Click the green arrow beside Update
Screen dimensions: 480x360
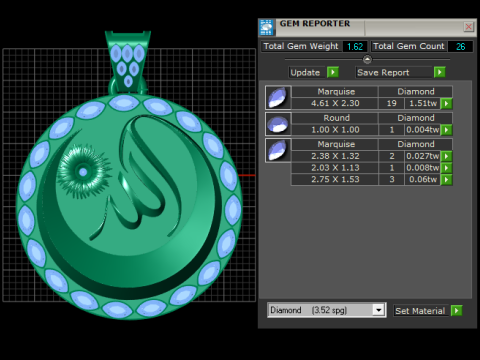[333, 72]
